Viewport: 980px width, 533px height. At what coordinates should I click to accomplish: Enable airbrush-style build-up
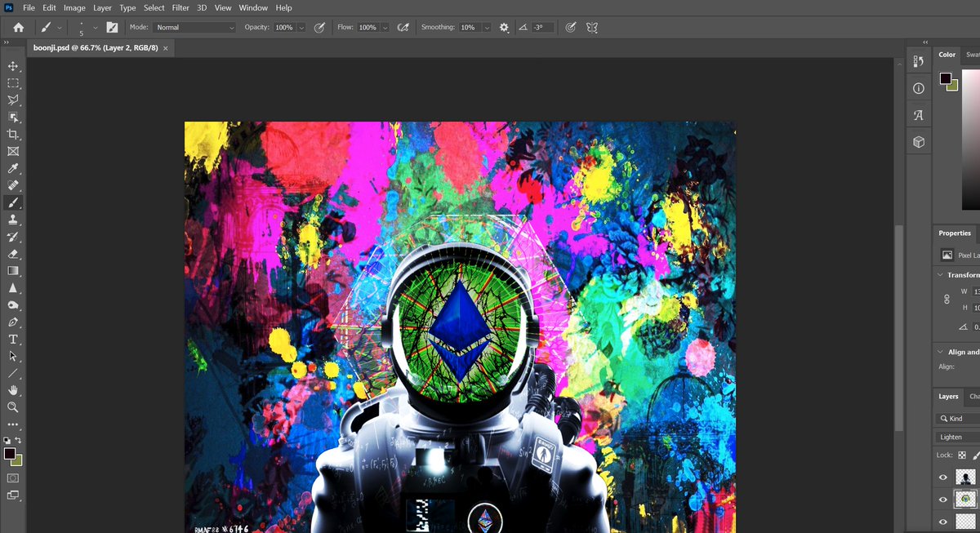click(403, 27)
